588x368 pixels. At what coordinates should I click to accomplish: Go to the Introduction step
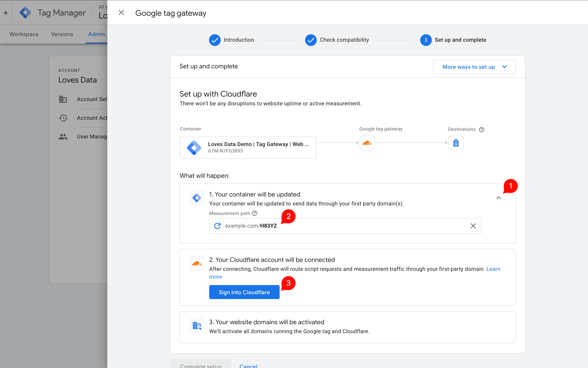point(231,40)
